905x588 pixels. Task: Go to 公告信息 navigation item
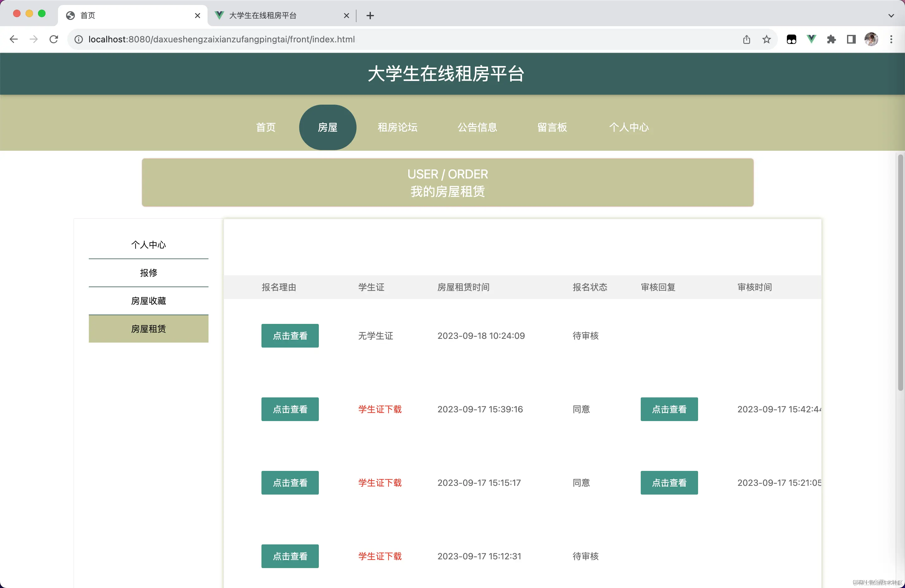point(477,127)
